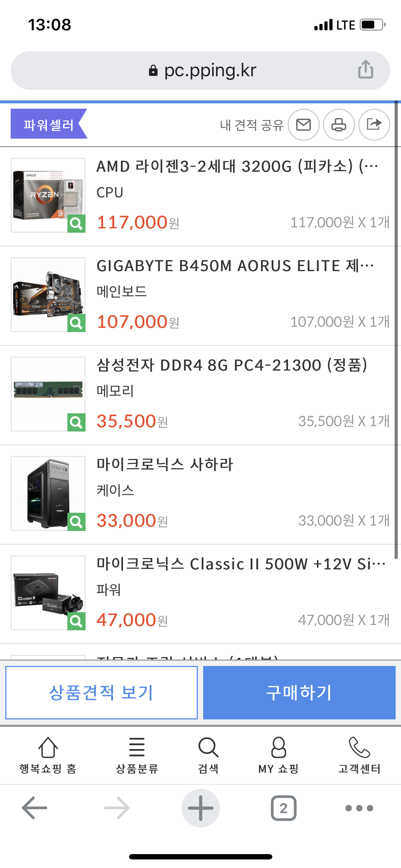Open browser more options menu
This screenshot has height=868, width=401.
click(359, 808)
